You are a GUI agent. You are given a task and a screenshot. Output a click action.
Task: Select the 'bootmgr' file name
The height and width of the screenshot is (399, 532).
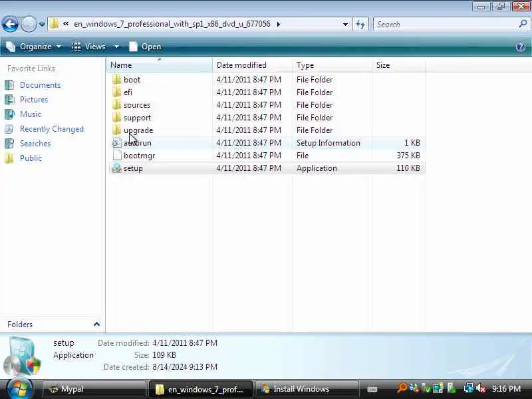coord(140,156)
